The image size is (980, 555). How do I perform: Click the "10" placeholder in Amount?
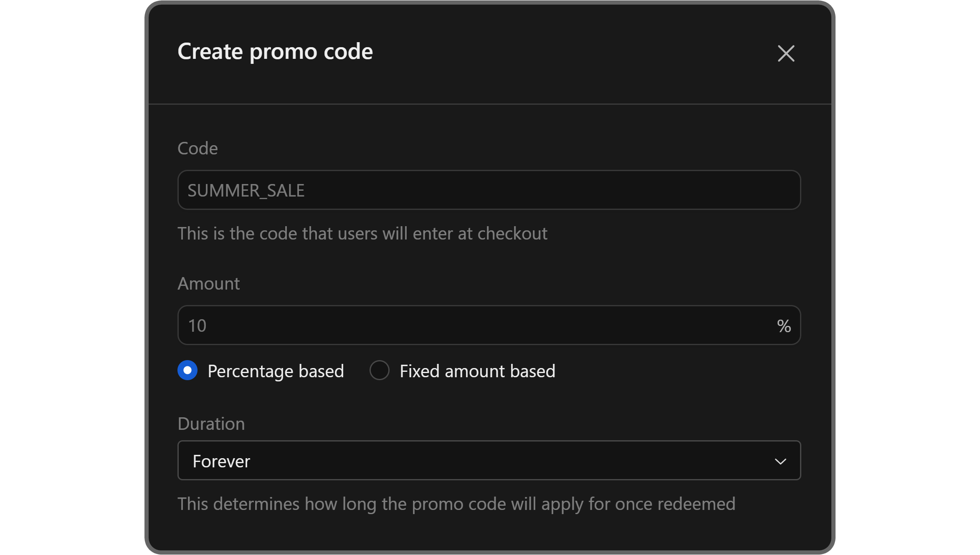[197, 325]
